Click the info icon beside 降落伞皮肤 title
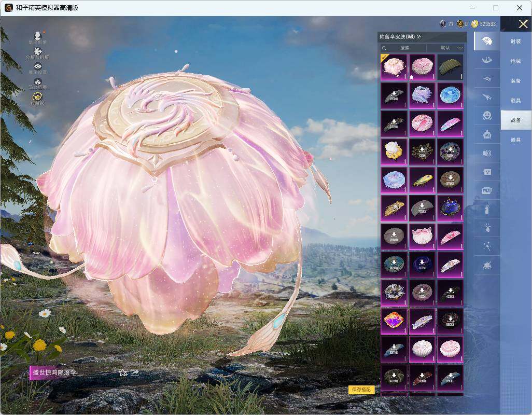Viewport: 532px width, 415px height. [418, 37]
